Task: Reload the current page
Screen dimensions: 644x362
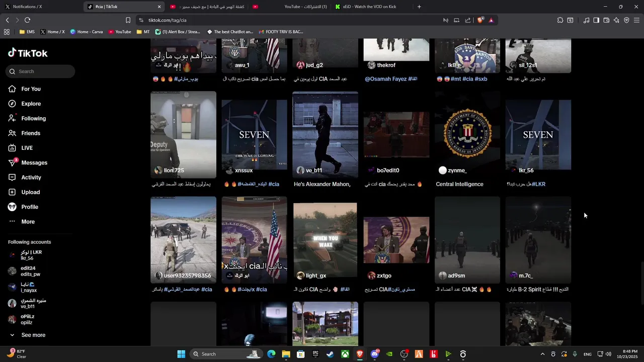Action: 27,20
